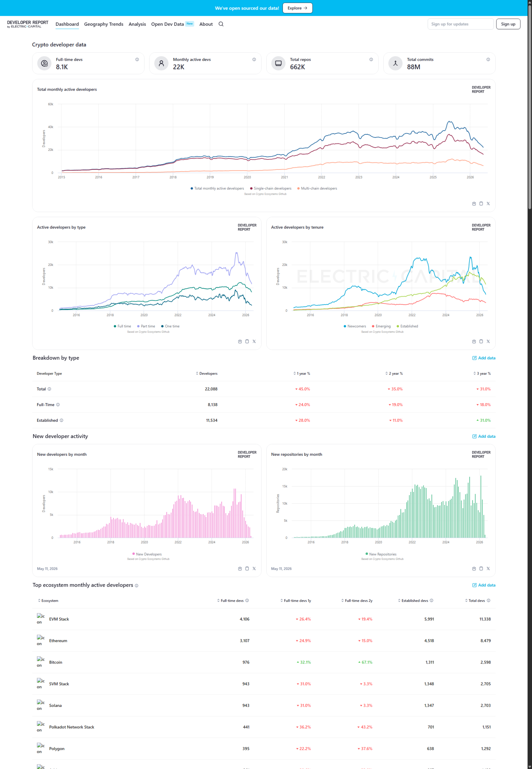
Task: Download the Active developers by tenure chart
Action: click(x=474, y=341)
